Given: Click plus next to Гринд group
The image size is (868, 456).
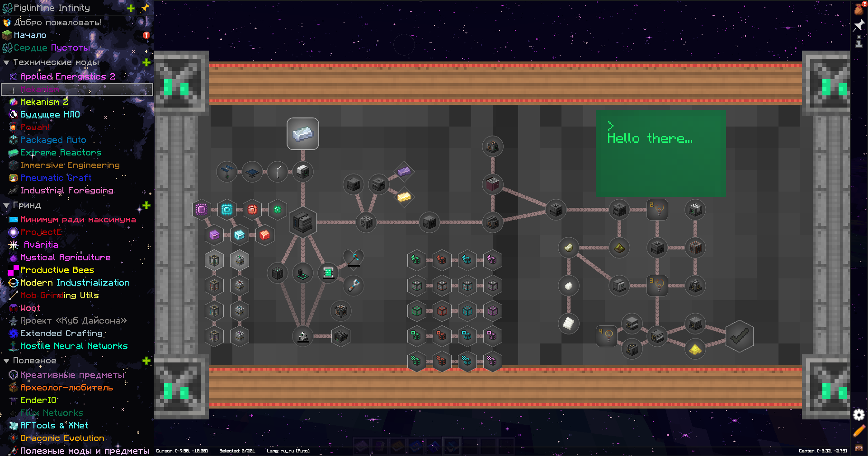Looking at the screenshot, I should click(x=146, y=205).
